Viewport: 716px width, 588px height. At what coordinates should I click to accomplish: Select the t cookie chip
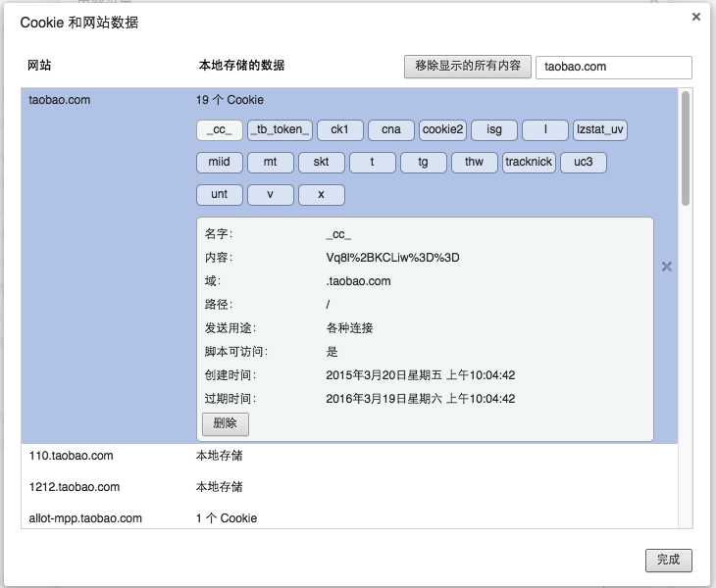pos(372,163)
